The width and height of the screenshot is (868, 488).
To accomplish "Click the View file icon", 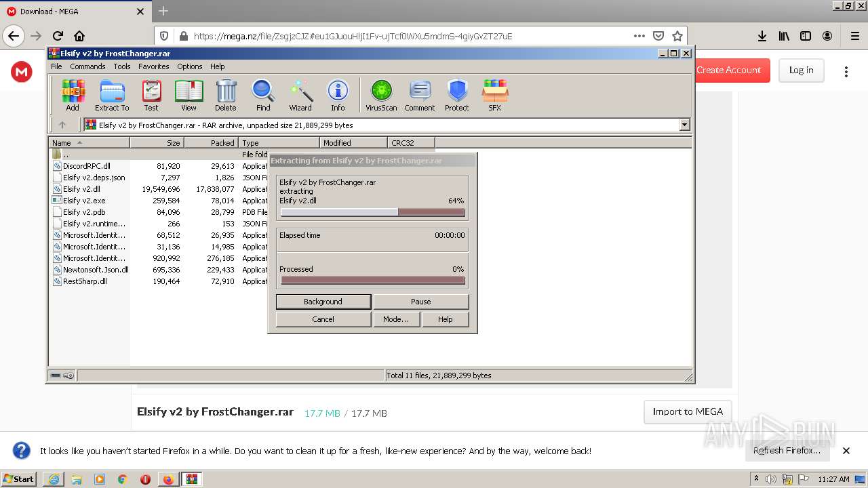I will pyautogui.click(x=189, y=95).
